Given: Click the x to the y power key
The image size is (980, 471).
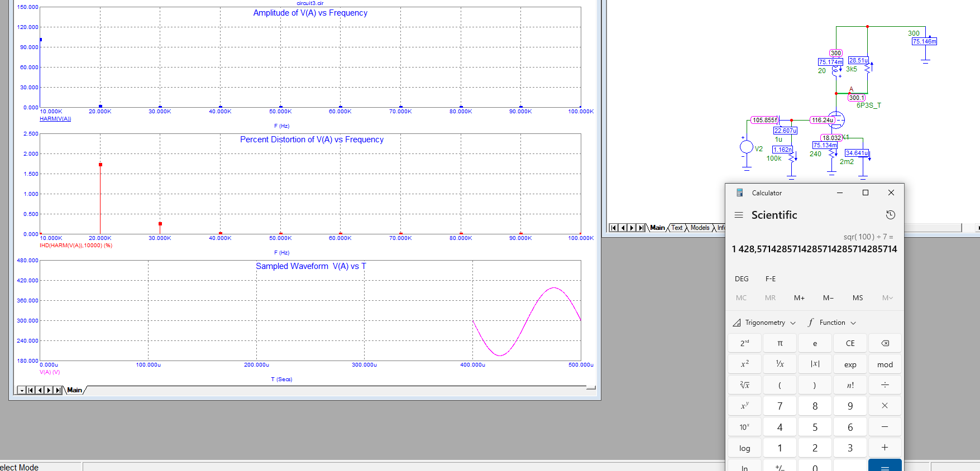Looking at the screenshot, I should (745, 406).
